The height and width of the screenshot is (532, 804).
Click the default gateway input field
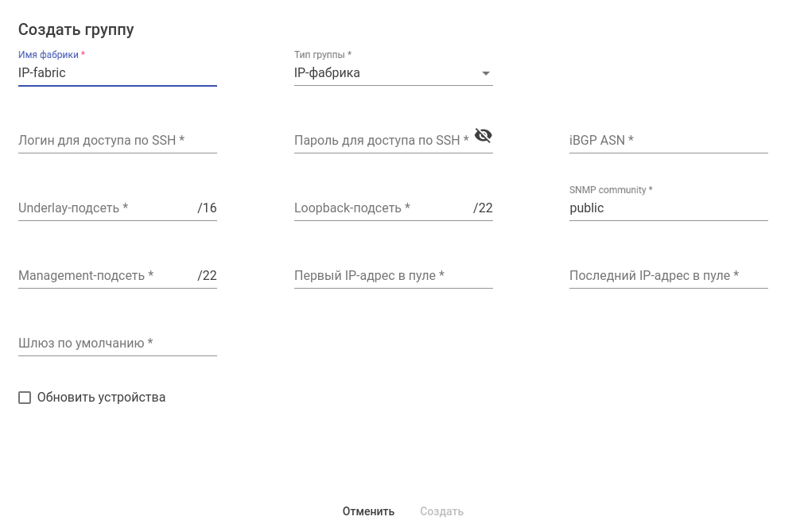(x=117, y=344)
